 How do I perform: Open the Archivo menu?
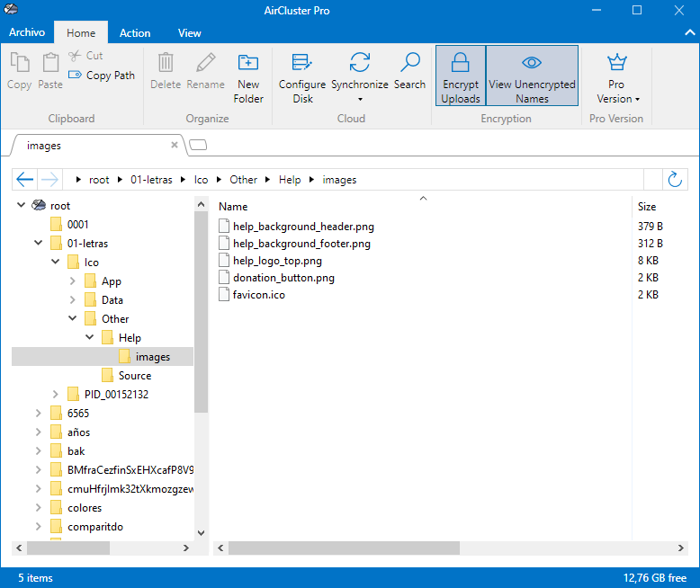(27, 32)
